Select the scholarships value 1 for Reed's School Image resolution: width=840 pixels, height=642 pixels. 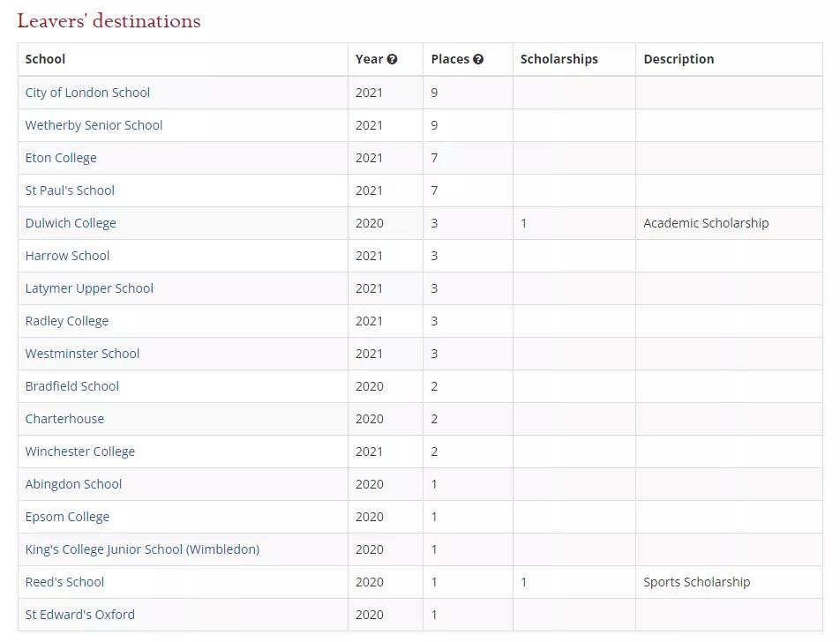523,583
